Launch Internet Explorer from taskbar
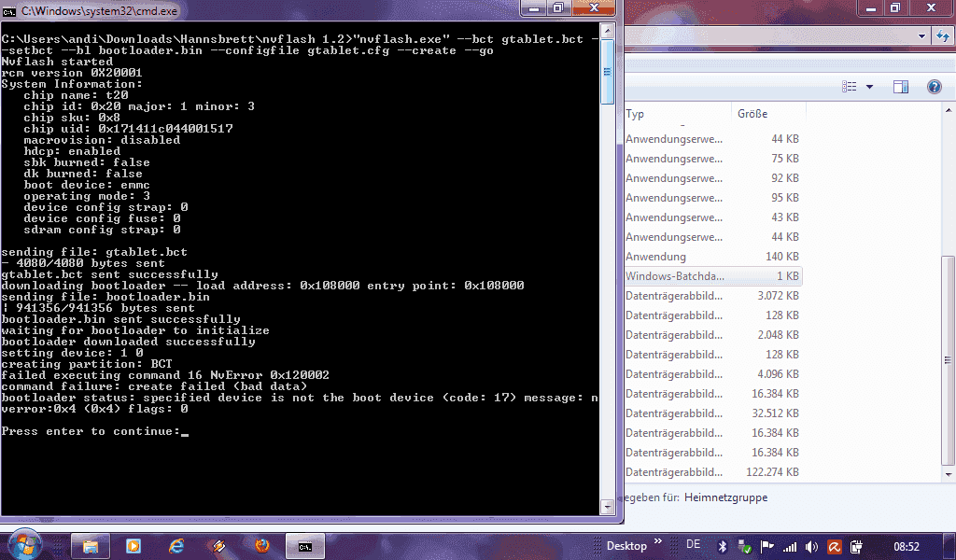 click(176, 546)
